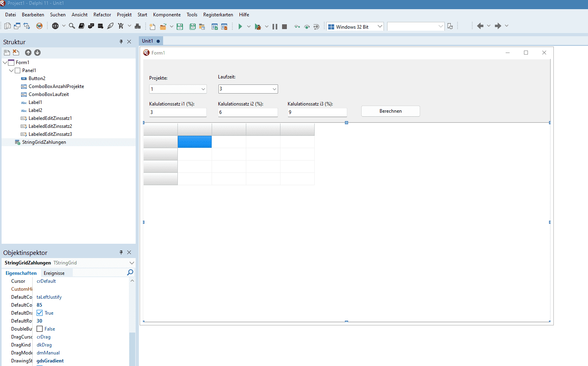This screenshot has height=366, width=588.
Task: Click the Run (green play) toolbar icon
Action: tap(240, 27)
